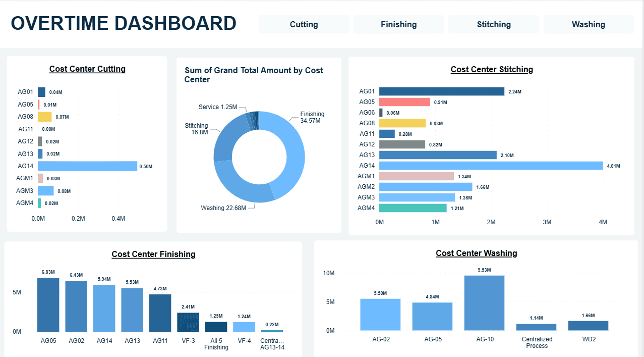Click the 9.53M data label in Washing

pos(484,269)
